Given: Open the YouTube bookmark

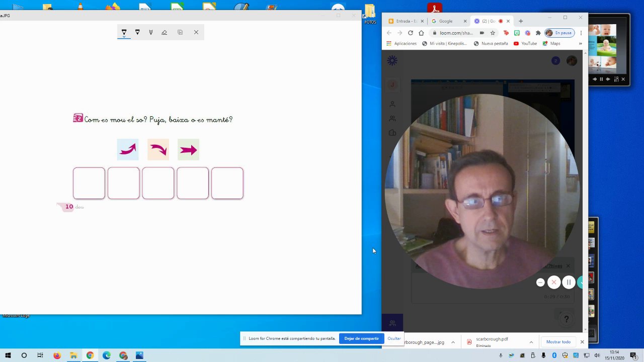Looking at the screenshot, I should click(525, 44).
